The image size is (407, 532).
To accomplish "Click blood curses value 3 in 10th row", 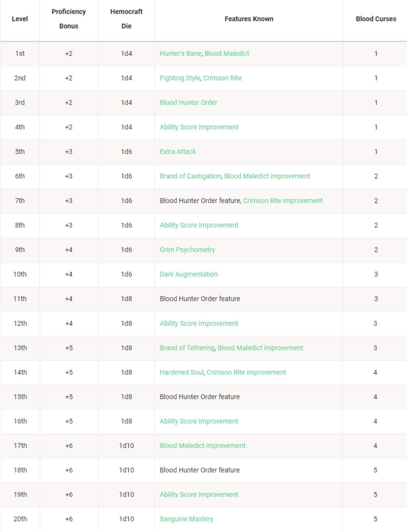I will [376, 274].
